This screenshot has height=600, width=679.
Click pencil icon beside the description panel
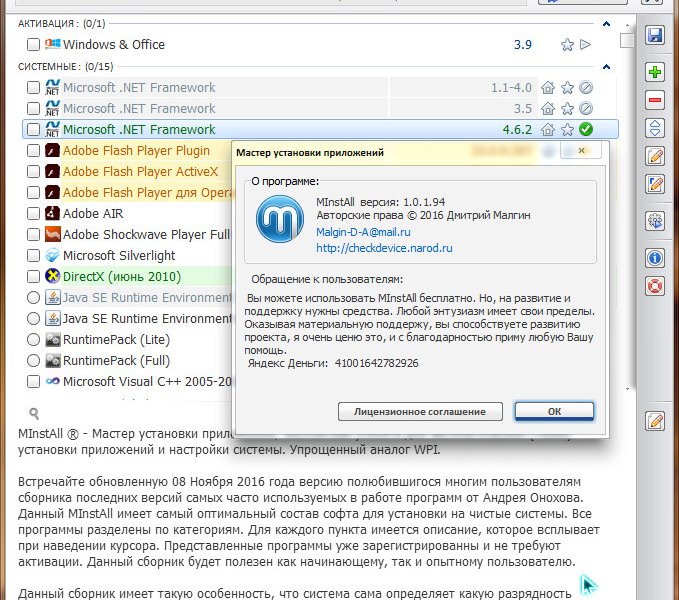(655, 420)
